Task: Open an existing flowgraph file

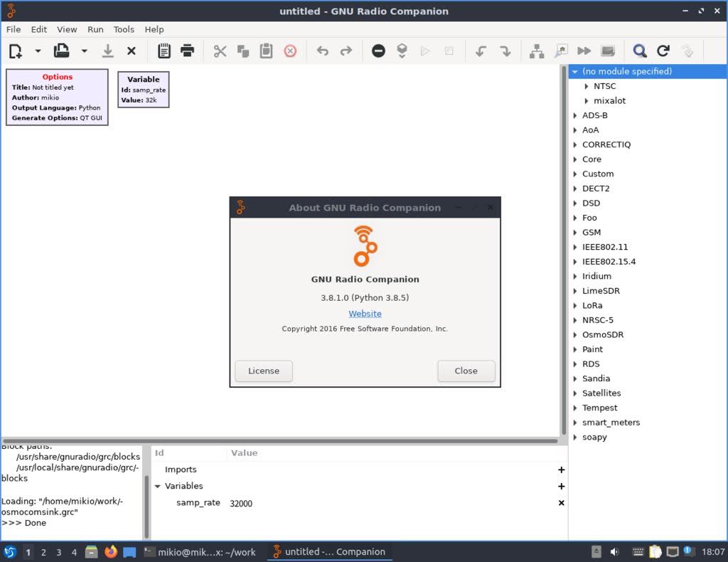Action: pyautogui.click(x=60, y=51)
